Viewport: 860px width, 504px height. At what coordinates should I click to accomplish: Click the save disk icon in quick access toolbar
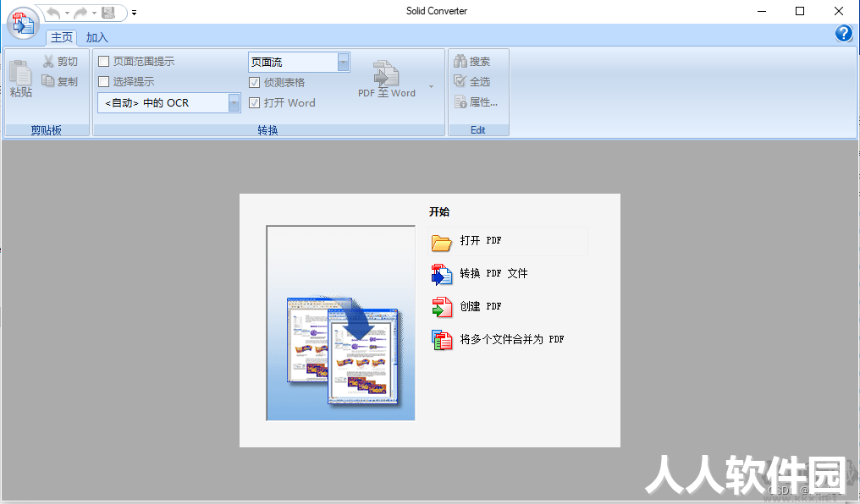(x=108, y=13)
